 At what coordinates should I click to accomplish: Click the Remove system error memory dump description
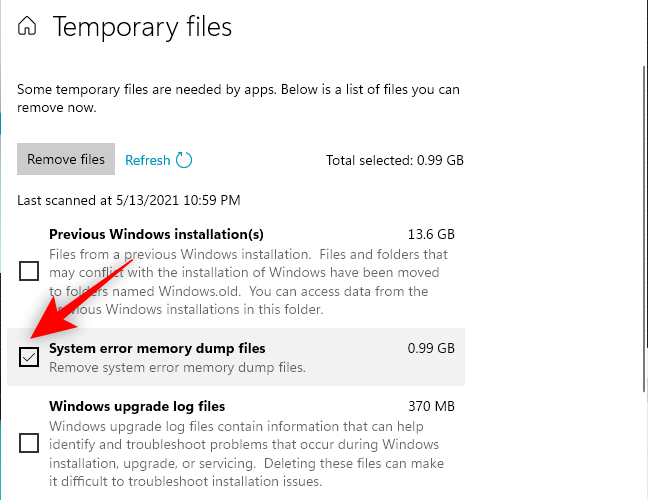[177, 367]
